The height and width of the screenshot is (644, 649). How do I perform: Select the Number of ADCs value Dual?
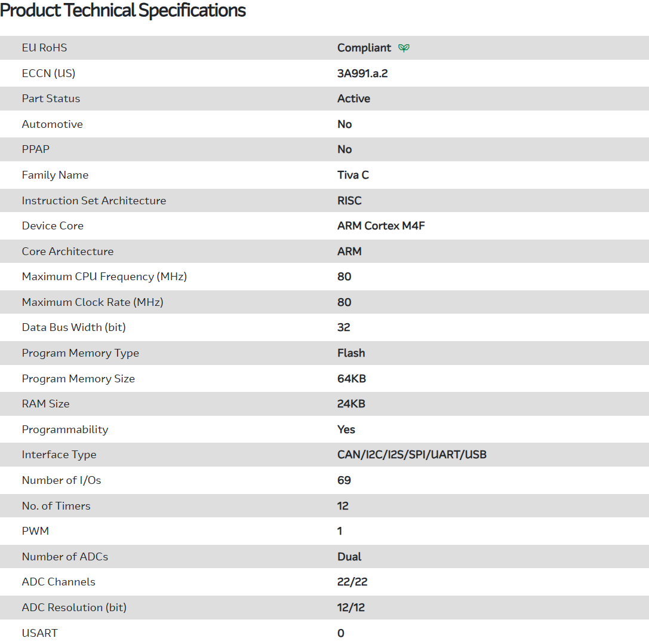pos(349,557)
